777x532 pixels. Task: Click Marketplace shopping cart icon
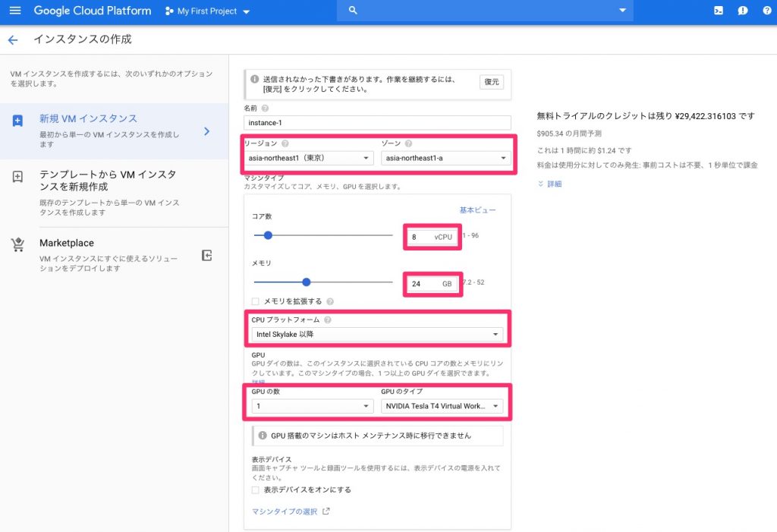(x=17, y=244)
